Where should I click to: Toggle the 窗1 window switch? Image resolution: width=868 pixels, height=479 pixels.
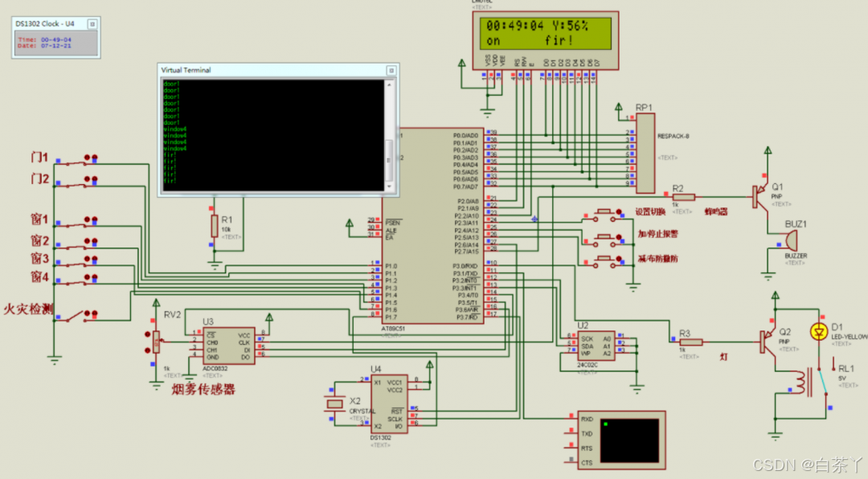coord(76,223)
